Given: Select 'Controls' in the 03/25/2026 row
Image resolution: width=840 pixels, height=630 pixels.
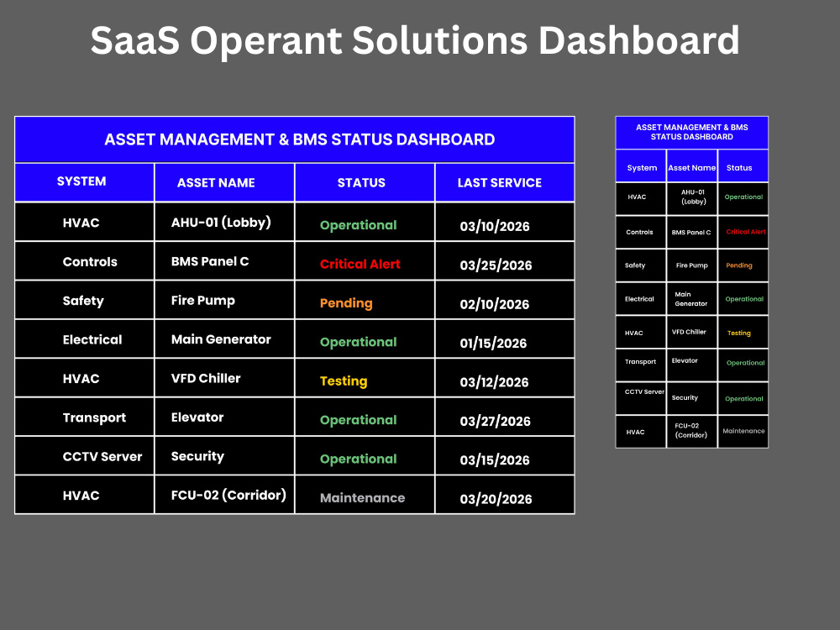Looking at the screenshot, I should tap(90, 262).
